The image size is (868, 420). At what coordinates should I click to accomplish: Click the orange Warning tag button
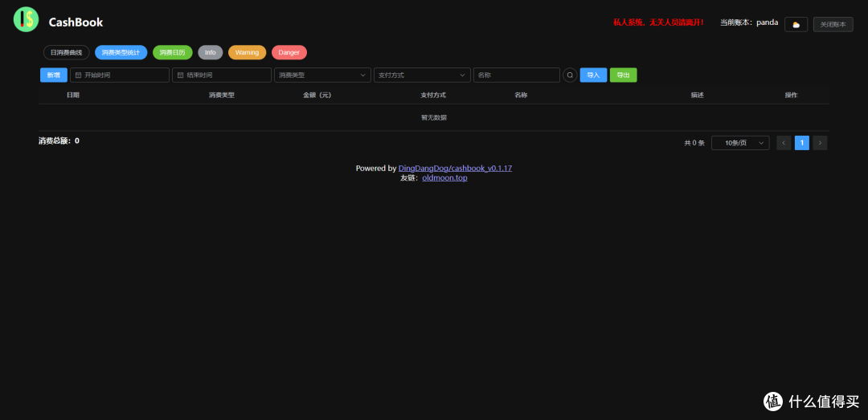(247, 52)
